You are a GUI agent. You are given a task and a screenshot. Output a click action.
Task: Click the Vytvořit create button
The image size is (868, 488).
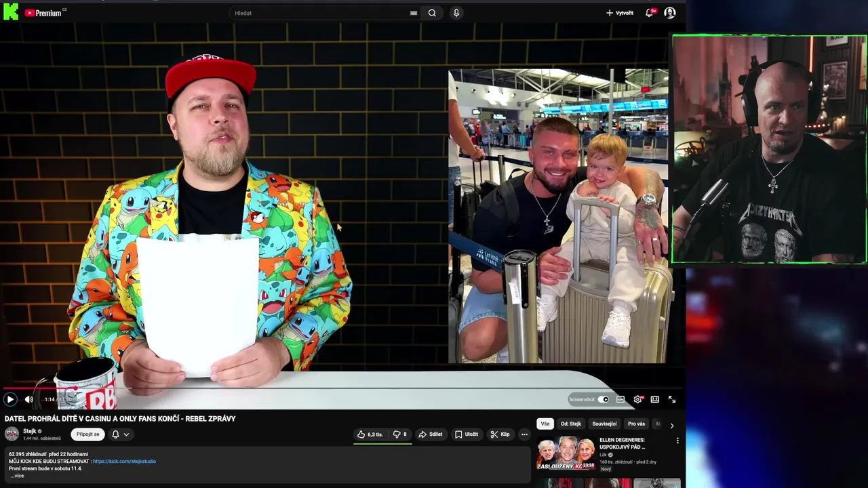click(620, 13)
